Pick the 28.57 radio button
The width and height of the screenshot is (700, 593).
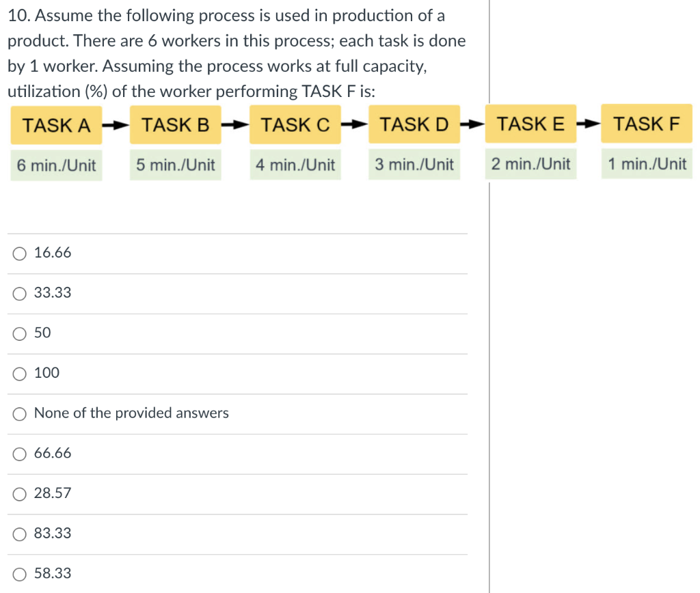tap(19, 493)
